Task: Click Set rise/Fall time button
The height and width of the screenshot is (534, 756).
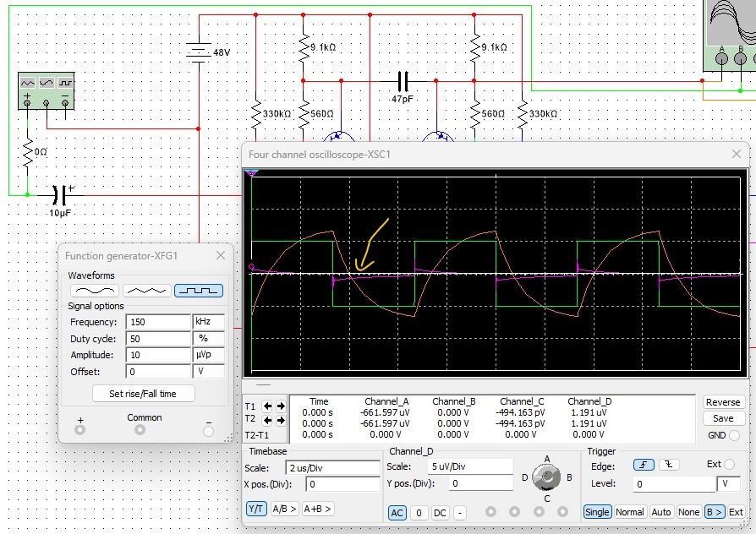Action: point(143,394)
